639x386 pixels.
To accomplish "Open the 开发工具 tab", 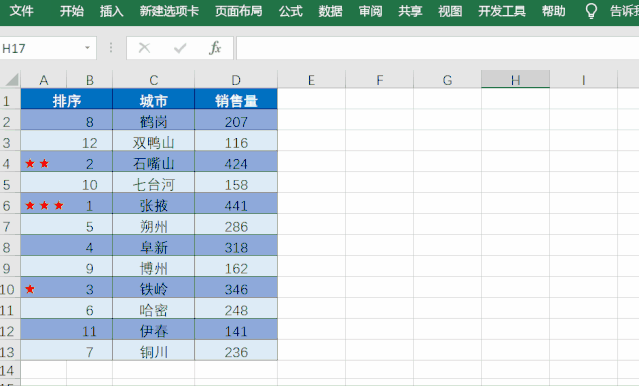I will 502,11.
